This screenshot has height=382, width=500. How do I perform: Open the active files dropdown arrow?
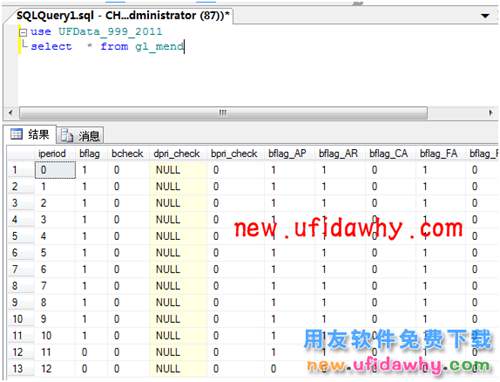pyautogui.click(x=485, y=16)
